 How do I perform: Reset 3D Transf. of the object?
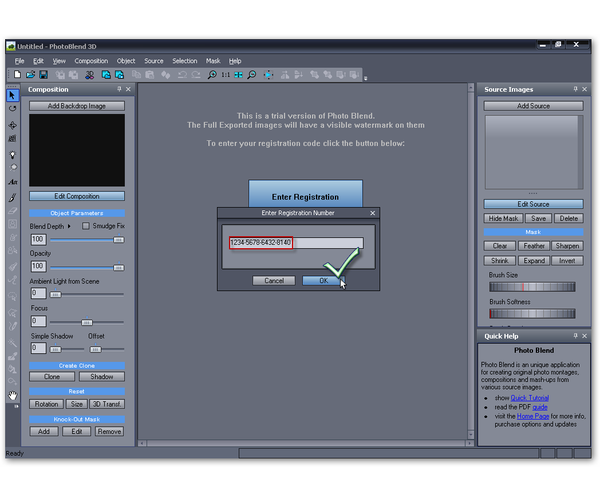(107, 404)
